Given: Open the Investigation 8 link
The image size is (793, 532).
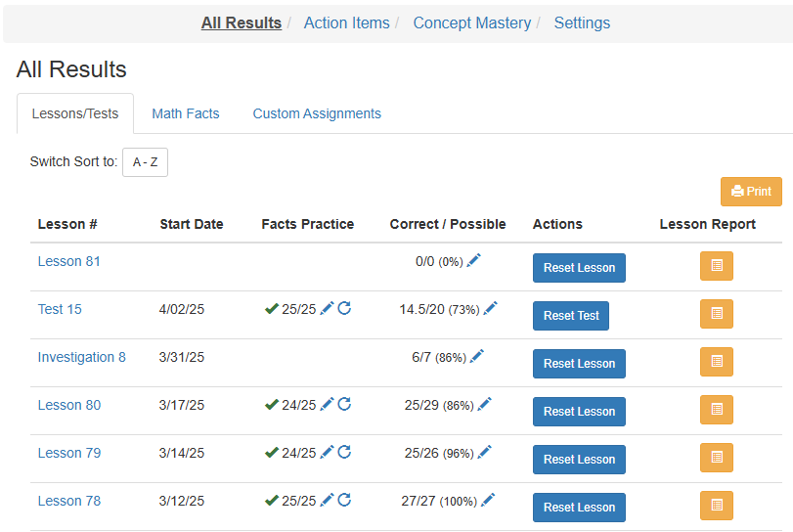Looking at the screenshot, I should (x=82, y=357).
